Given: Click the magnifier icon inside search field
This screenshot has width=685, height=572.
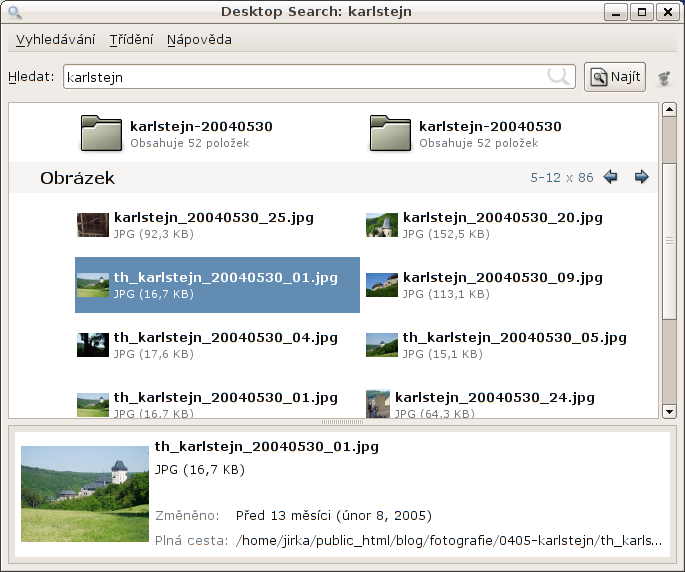Looking at the screenshot, I should 558,76.
